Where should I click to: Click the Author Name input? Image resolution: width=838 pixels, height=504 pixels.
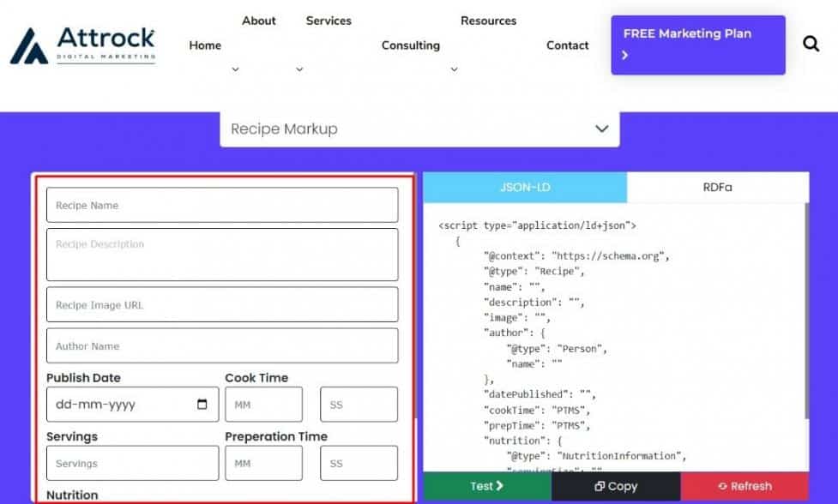tap(222, 346)
